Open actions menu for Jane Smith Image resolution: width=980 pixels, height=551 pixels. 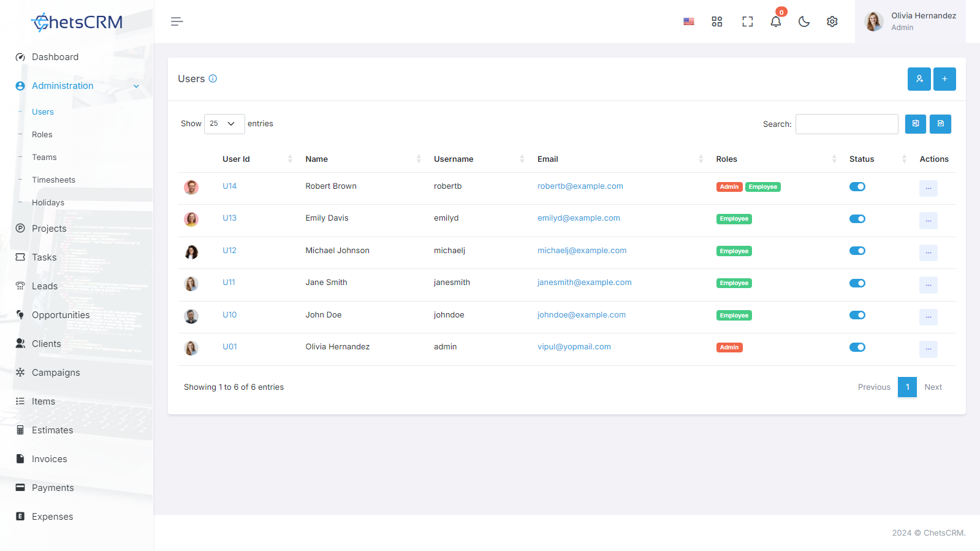tap(929, 285)
